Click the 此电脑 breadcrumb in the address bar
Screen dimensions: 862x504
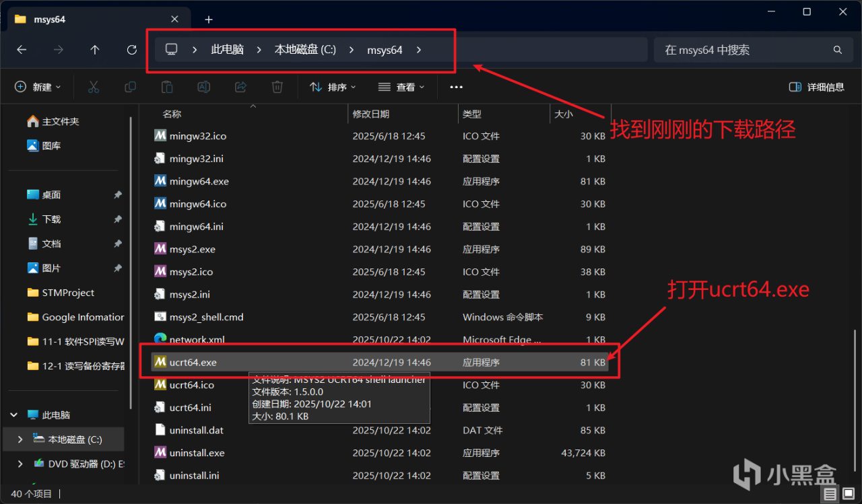tap(227, 50)
